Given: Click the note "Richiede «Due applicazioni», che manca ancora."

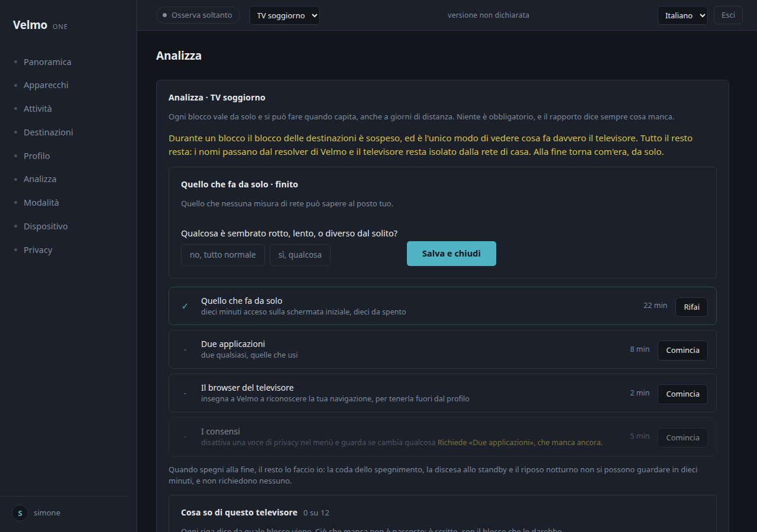Looking at the screenshot, I should (520, 443).
